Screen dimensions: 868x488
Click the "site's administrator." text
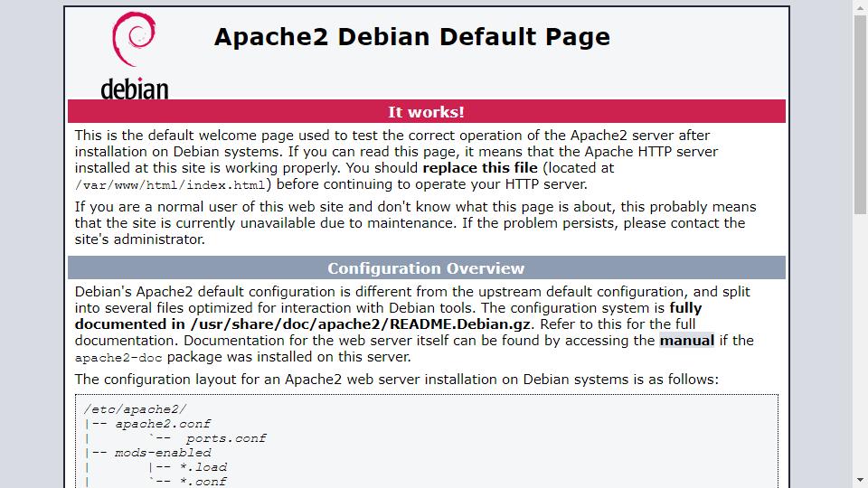(140, 239)
